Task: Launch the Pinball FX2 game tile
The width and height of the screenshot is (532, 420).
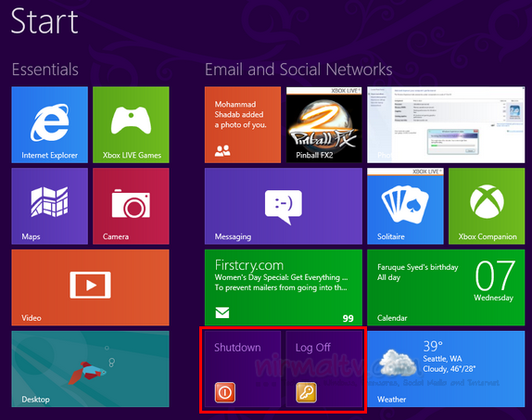Action: tap(324, 124)
